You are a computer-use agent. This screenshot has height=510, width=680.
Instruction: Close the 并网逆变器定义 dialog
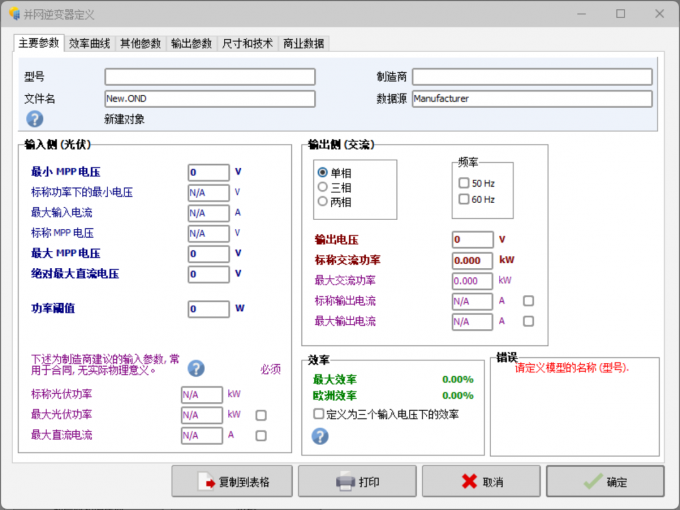tap(660, 14)
